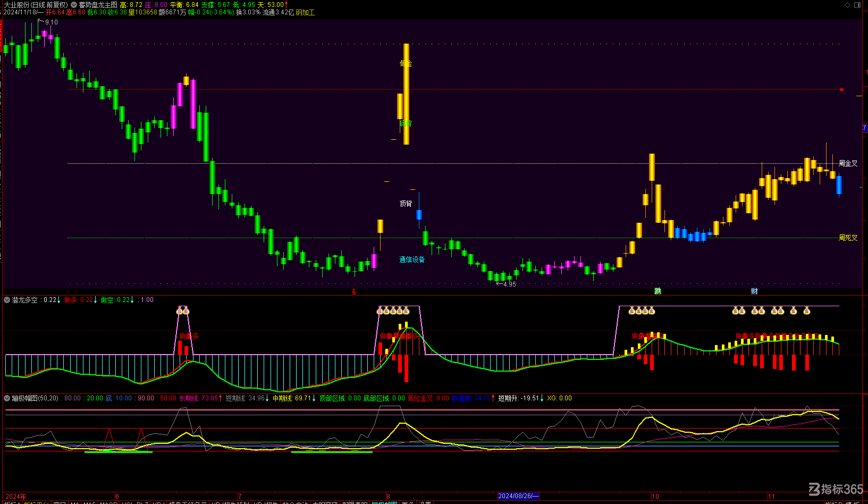The height and width of the screenshot is (504, 868).
Task: Click the 财 marker below the price chart
Action: pos(755,291)
